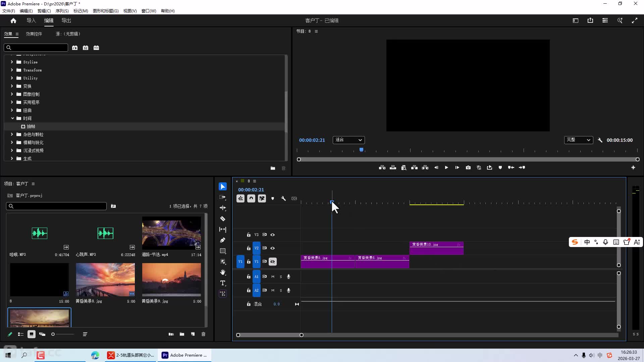The image size is (644, 362).
Task: Click the thumbnail size zoom slider
Action: coord(62,334)
